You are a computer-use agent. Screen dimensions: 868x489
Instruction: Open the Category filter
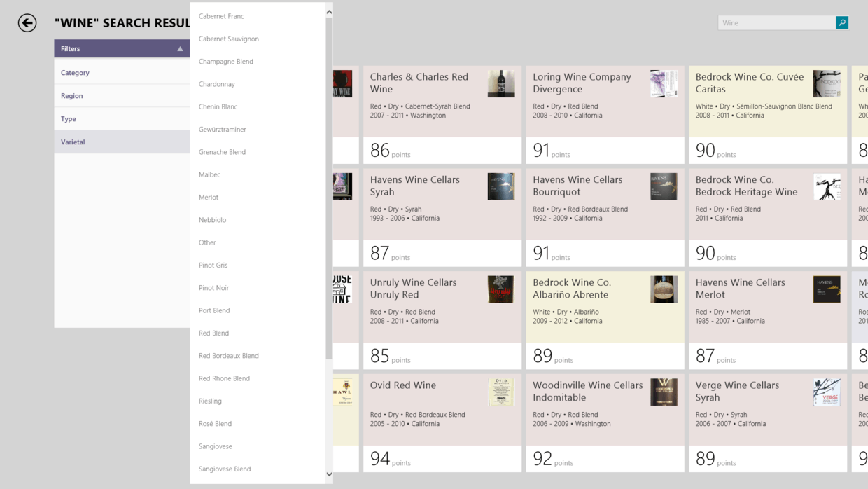122,73
